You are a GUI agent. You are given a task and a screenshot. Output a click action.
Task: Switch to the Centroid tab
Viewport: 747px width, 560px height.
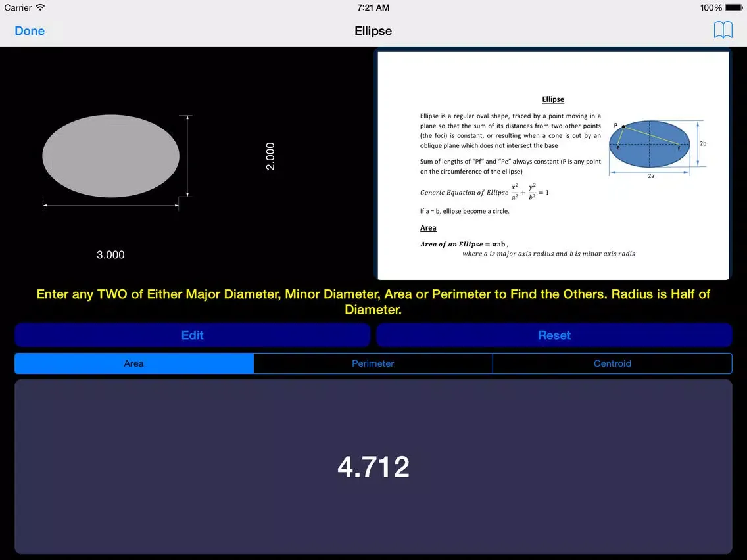[x=612, y=363]
